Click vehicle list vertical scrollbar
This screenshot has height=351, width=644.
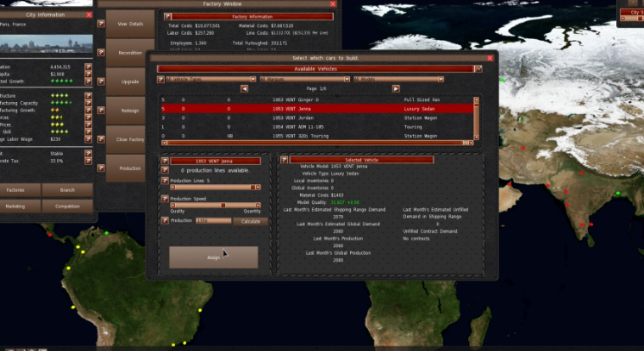477,119
